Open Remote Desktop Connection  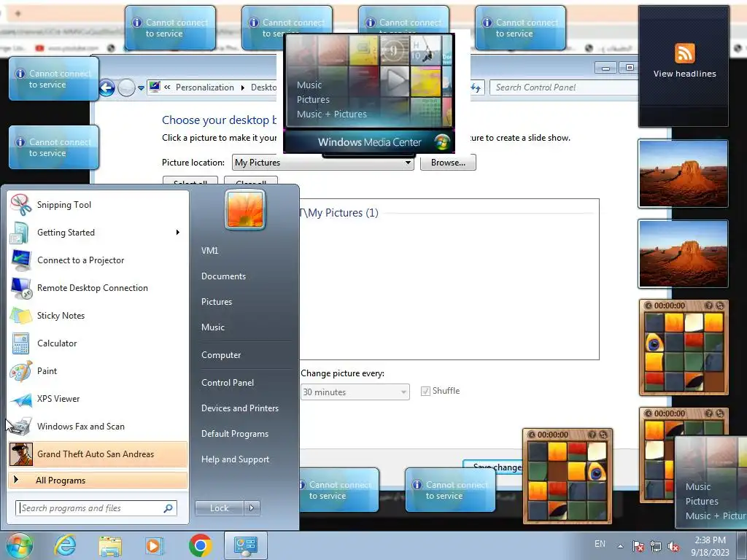click(x=98, y=287)
